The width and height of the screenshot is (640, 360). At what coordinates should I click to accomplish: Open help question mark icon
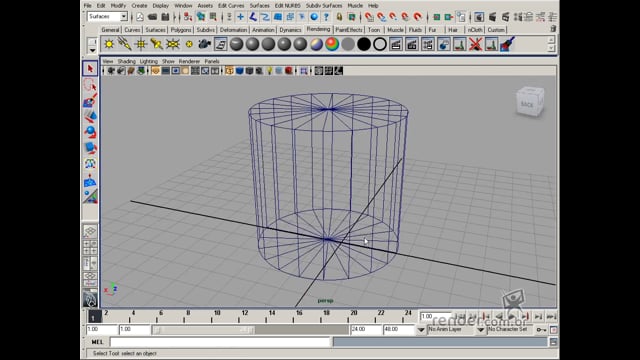pyautogui.click(x=326, y=17)
